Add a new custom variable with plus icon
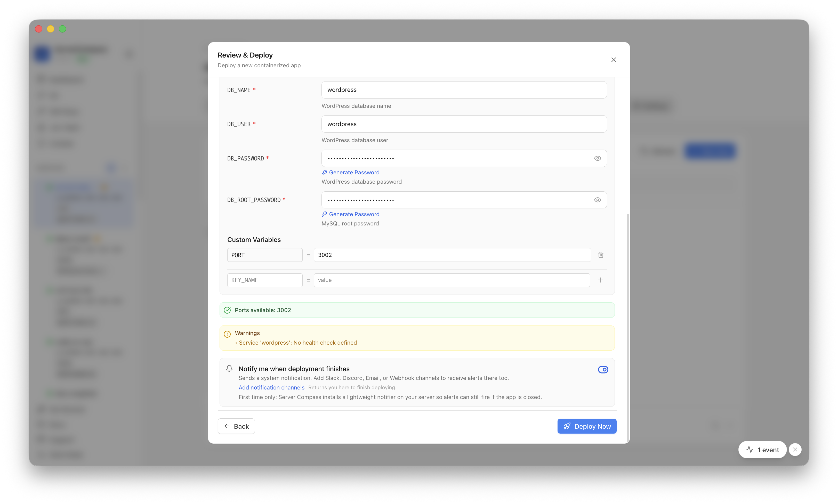 click(601, 280)
